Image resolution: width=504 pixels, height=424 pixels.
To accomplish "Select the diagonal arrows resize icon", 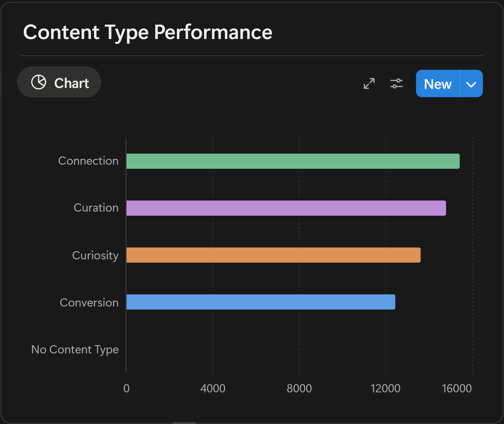I will click(x=369, y=84).
